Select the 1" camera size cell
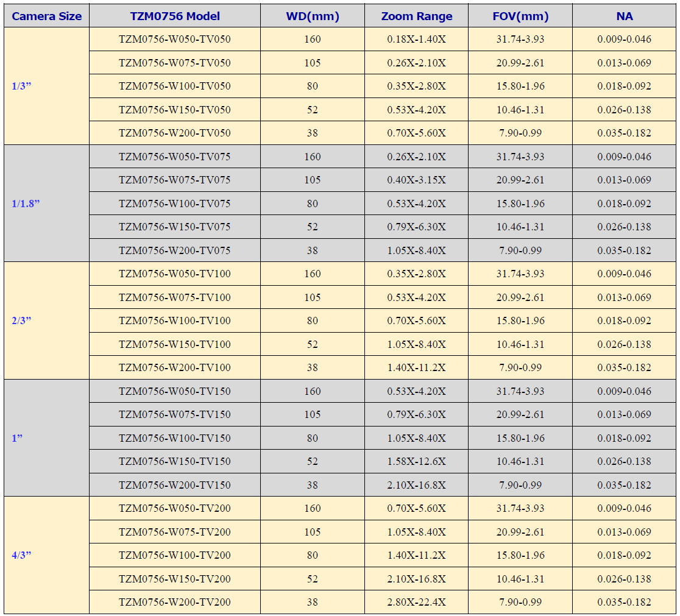Screen dimensions: 680x616 pos(46,438)
